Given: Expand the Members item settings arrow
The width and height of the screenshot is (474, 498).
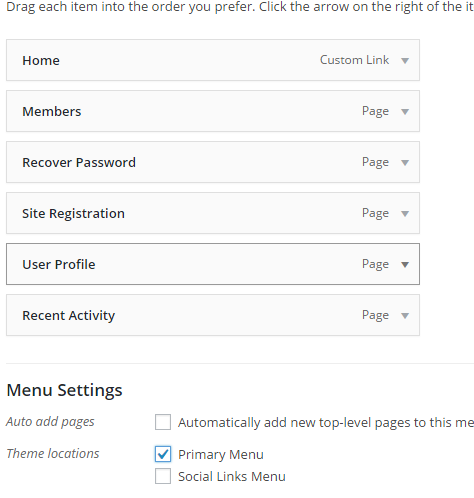Looking at the screenshot, I should pos(405,112).
